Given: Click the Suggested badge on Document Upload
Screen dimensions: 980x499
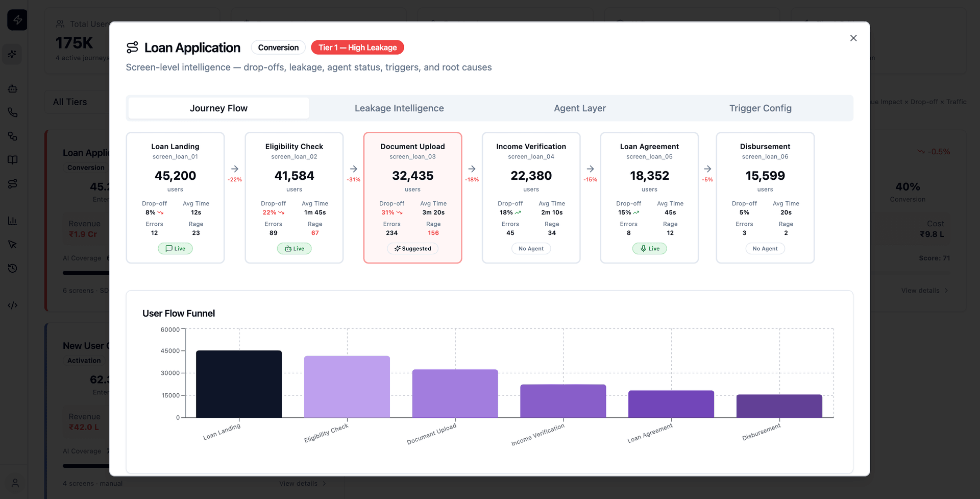Looking at the screenshot, I should click(x=412, y=248).
